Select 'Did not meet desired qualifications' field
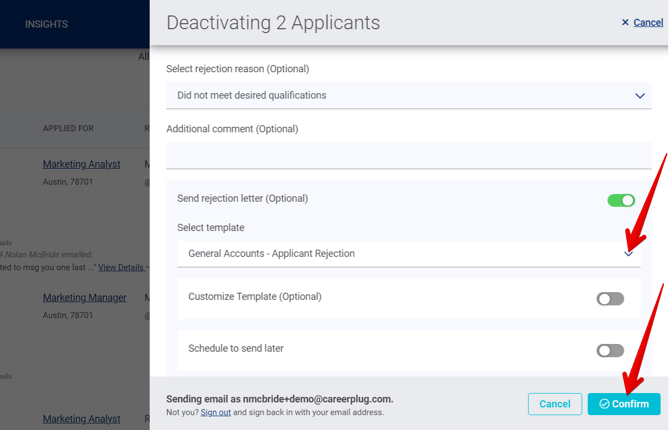670x430 pixels. pyautogui.click(x=400, y=96)
